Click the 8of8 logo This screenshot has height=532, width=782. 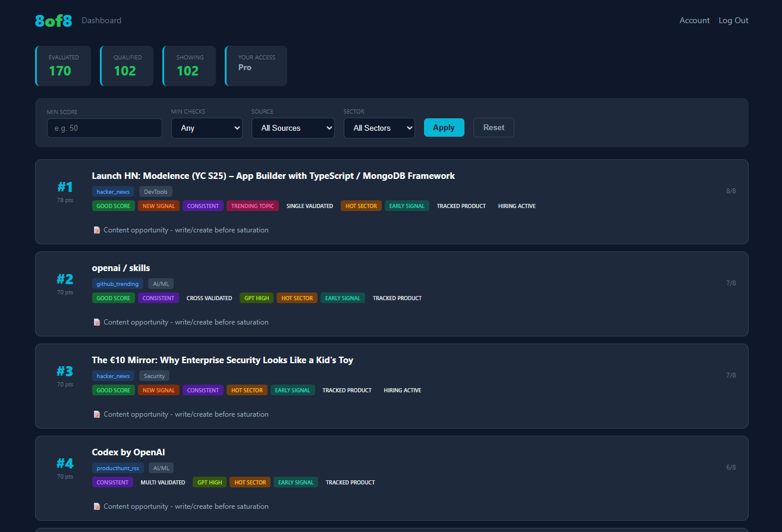[x=54, y=21]
